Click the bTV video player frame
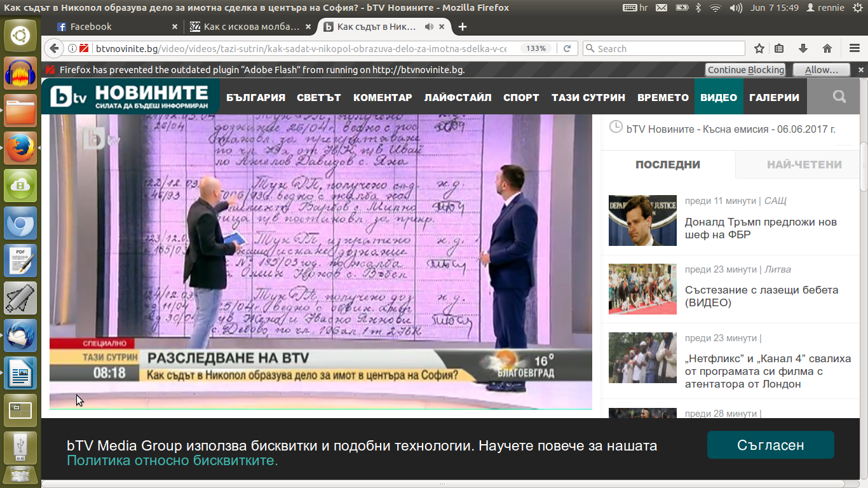868x488 pixels. point(321,262)
